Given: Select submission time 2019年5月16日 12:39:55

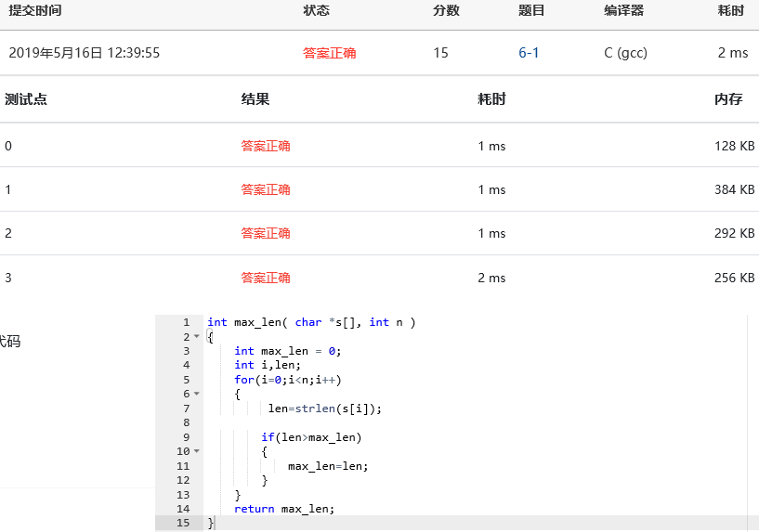Looking at the screenshot, I should (x=85, y=53).
